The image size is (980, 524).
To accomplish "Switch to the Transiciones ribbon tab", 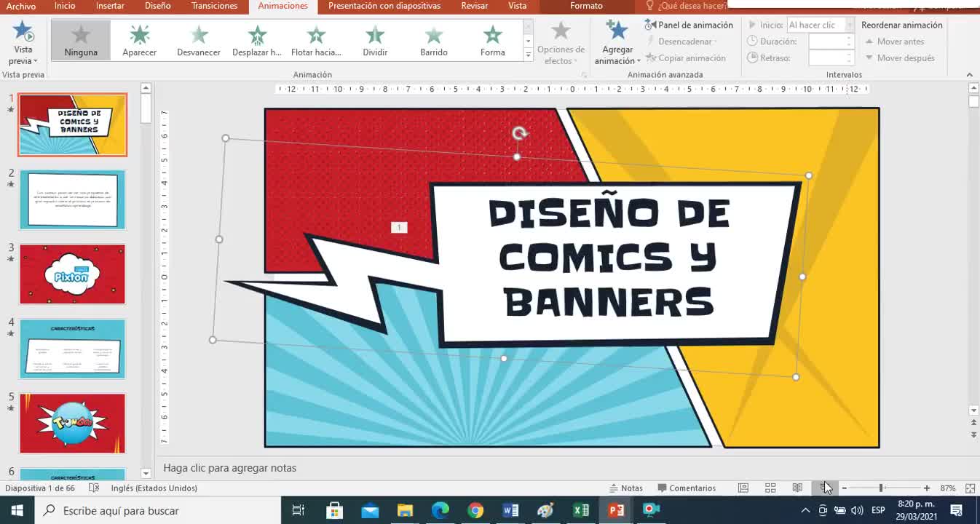I will pos(214,5).
